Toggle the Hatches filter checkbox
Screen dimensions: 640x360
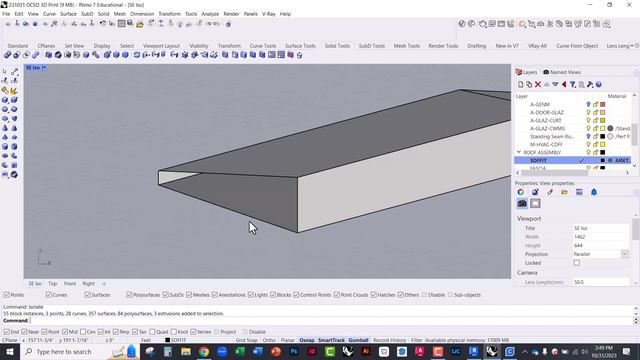tap(373, 295)
